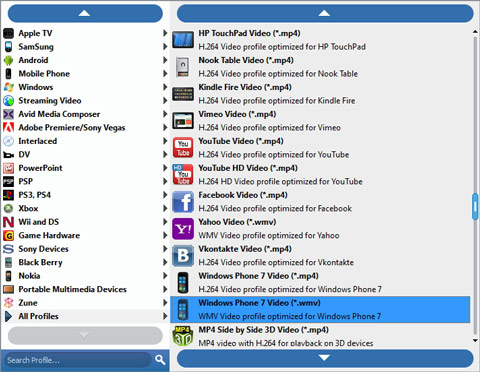480x372 pixels.
Task: Expand the Portable Multimedia Devices arrow
Action: (x=165, y=289)
